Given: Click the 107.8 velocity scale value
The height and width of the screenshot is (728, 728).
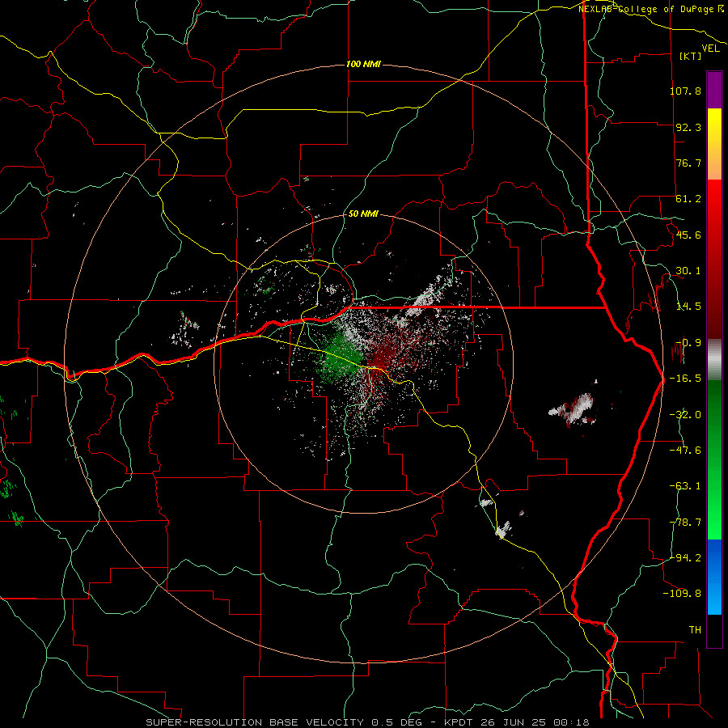Looking at the screenshot, I should click(x=685, y=91).
